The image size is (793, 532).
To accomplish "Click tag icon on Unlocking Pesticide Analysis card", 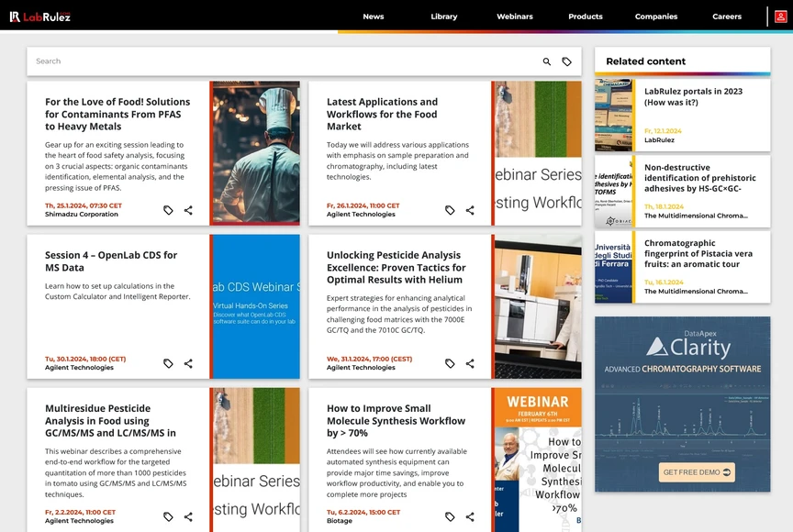I will coord(450,363).
